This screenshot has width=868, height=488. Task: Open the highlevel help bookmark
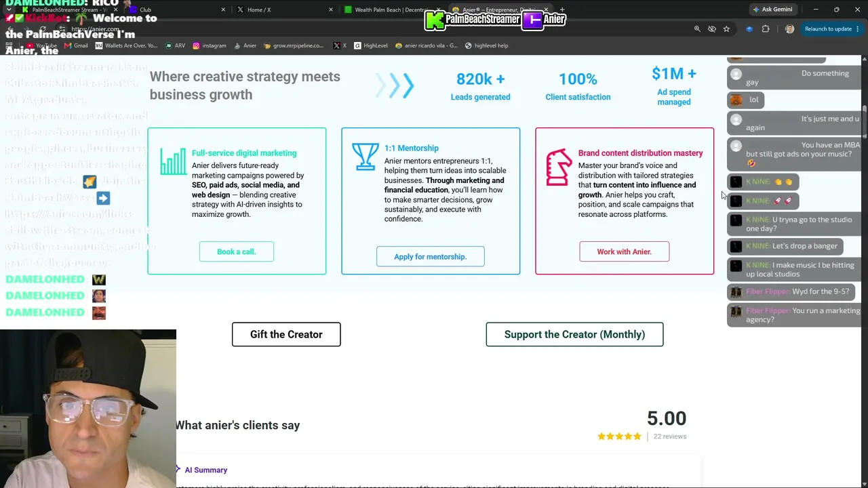coord(486,45)
